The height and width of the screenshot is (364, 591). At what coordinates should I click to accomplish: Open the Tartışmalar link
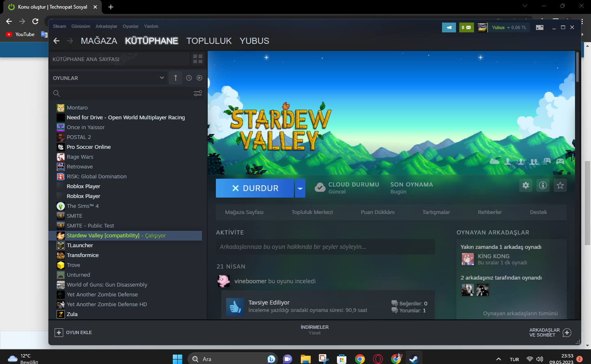[436, 212]
